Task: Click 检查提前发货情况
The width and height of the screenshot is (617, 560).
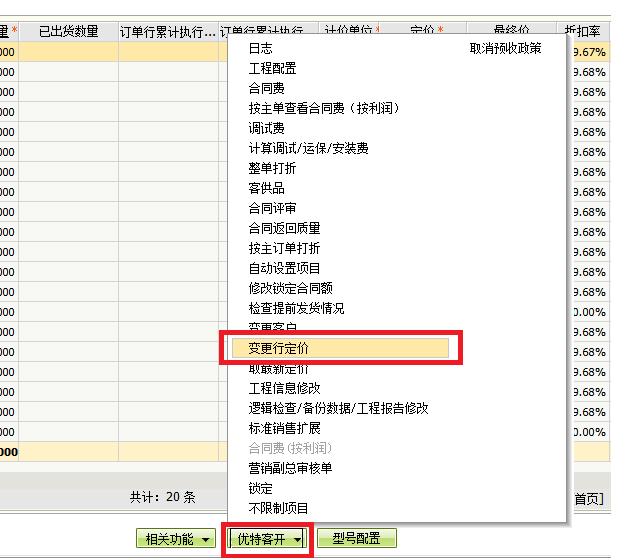Action: (296, 308)
